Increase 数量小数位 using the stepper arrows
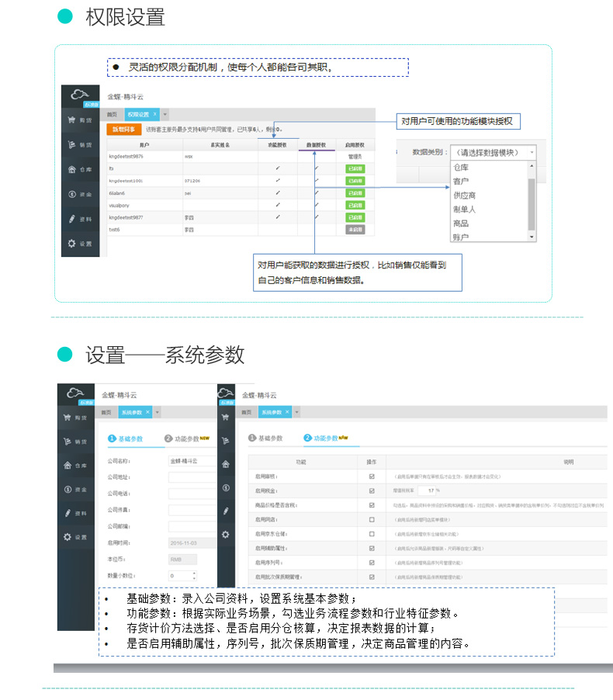The image size is (613, 700). point(193,574)
